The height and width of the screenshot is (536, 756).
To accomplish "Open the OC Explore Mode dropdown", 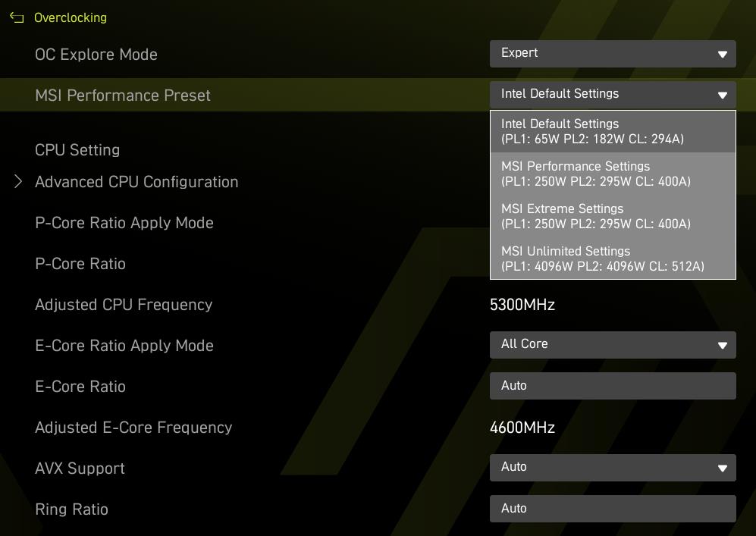I will pos(613,54).
